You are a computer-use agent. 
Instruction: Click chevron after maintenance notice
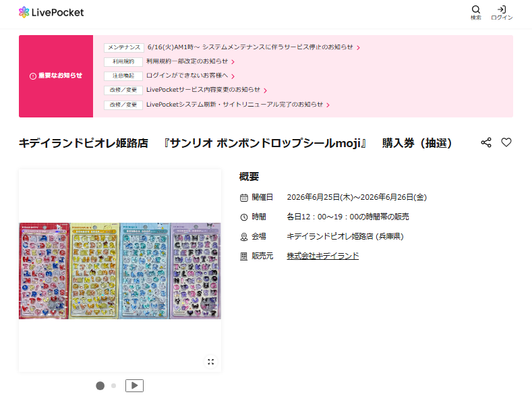pyautogui.click(x=358, y=48)
